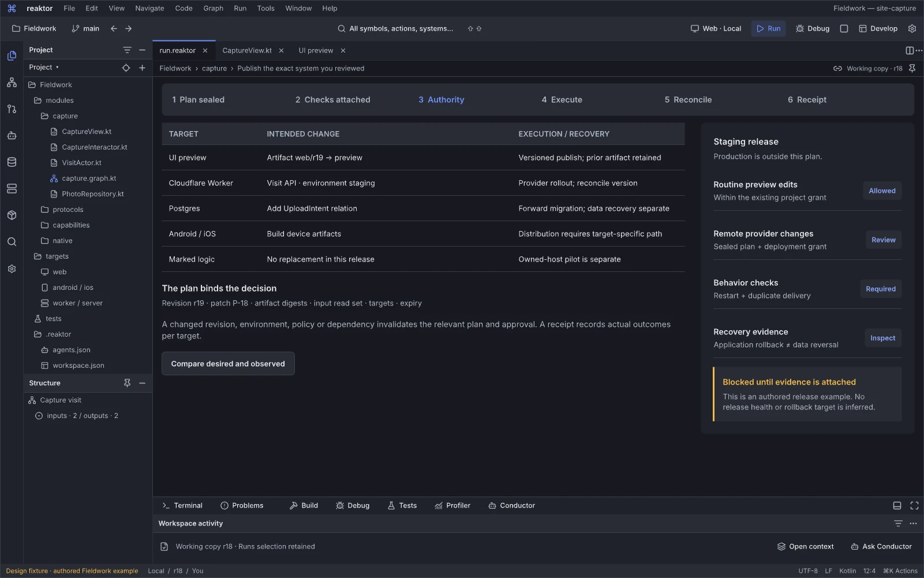Close the run.reaktor tab
924x578 pixels.
[x=205, y=50]
